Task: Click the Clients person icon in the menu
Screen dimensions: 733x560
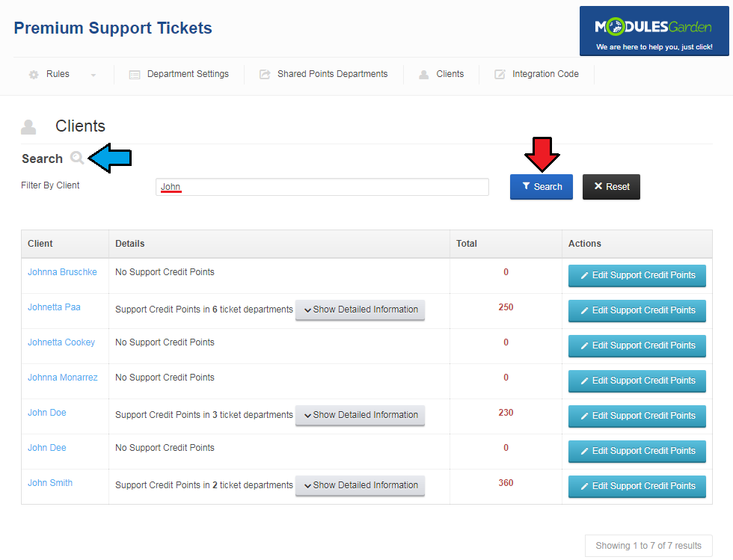Action: point(424,74)
